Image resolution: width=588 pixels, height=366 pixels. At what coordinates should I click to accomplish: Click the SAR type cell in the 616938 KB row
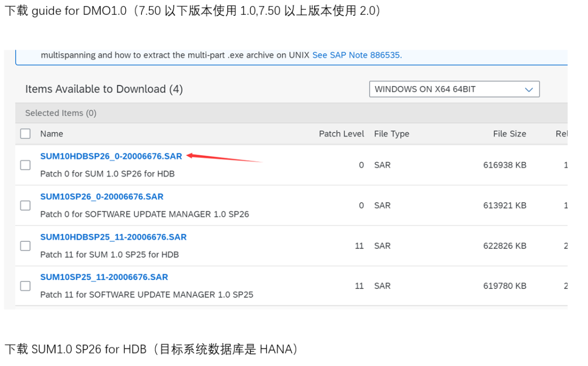click(x=382, y=165)
